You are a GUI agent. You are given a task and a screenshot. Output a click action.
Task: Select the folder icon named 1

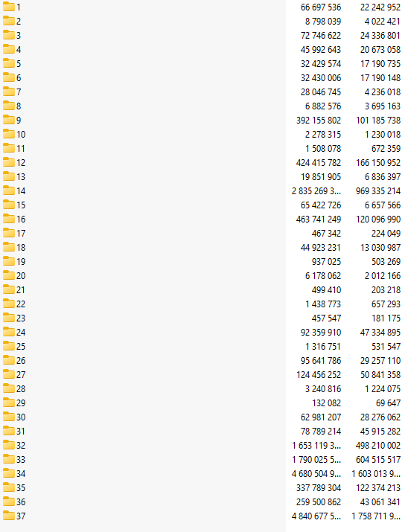9,7
